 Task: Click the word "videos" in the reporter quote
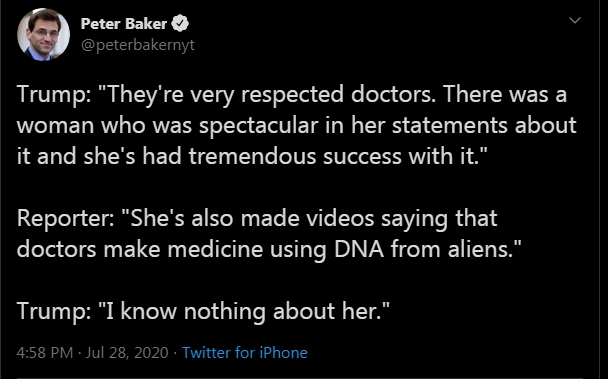[340, 218]
